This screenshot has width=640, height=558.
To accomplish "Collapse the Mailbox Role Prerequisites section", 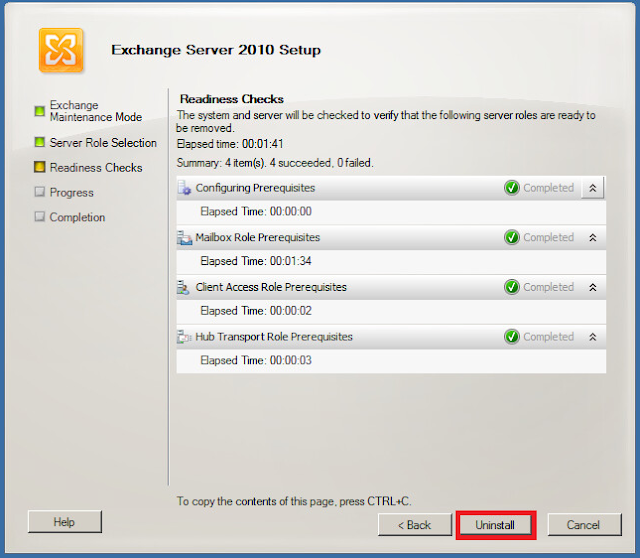I will tap(593, 238).
